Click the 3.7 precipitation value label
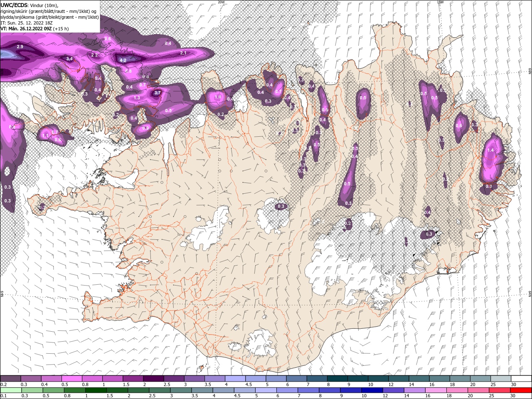This screenshot has width=532, height=399. [157, 93]
